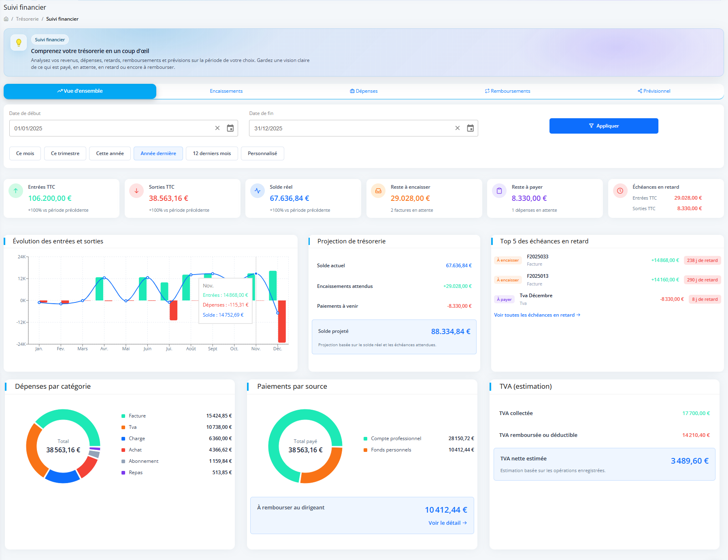Click the 290 j de retard badge
This screenshot has height=560, width=728.
point(702,280)
